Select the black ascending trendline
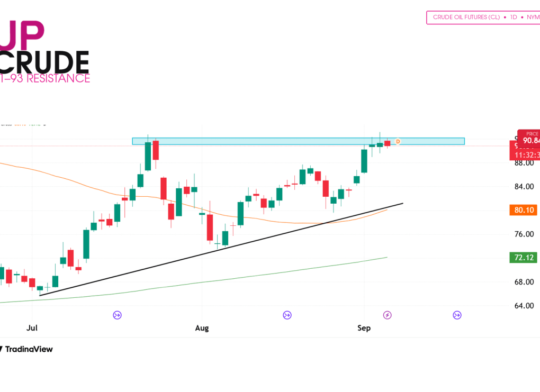 (221, 249)
